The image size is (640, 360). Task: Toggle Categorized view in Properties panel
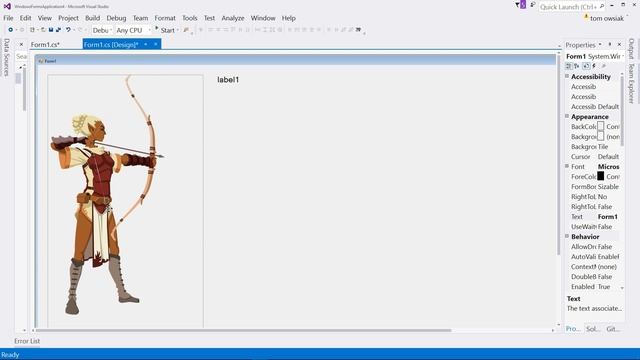coord(569,66)
